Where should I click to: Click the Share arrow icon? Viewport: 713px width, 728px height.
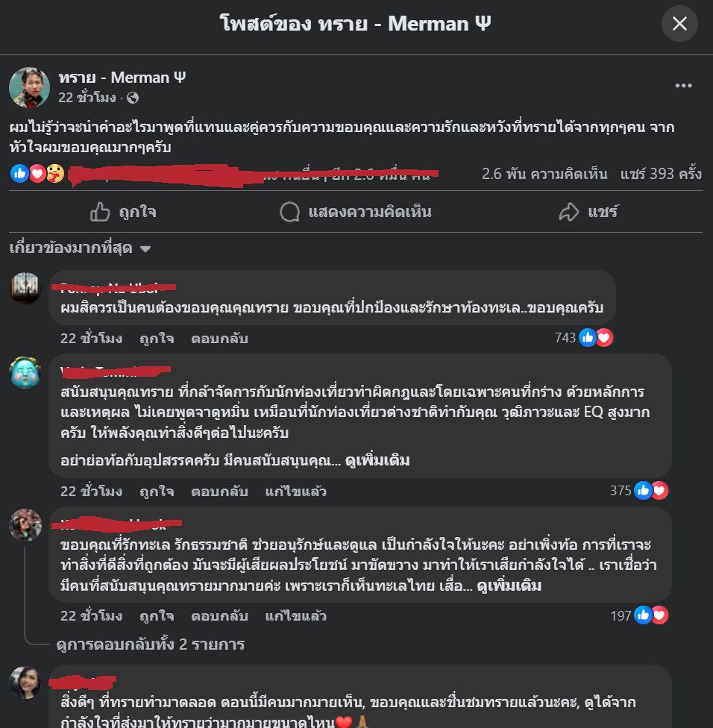(x=568, y=212)
